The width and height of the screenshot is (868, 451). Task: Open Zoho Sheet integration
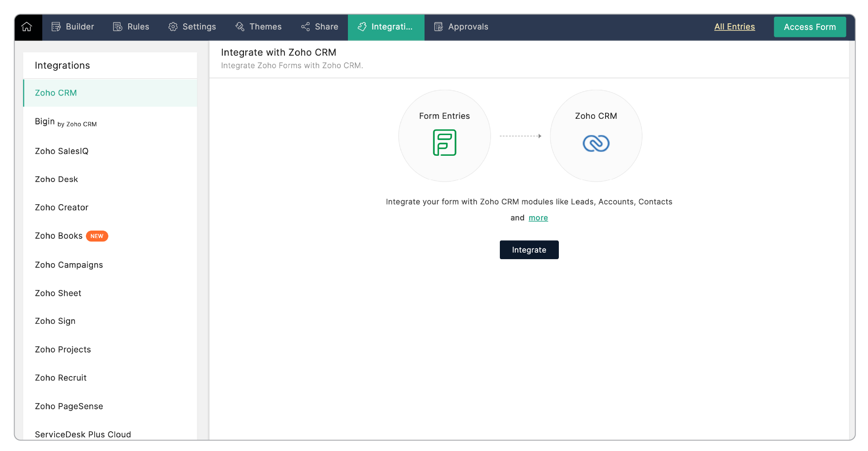[110, 293]
